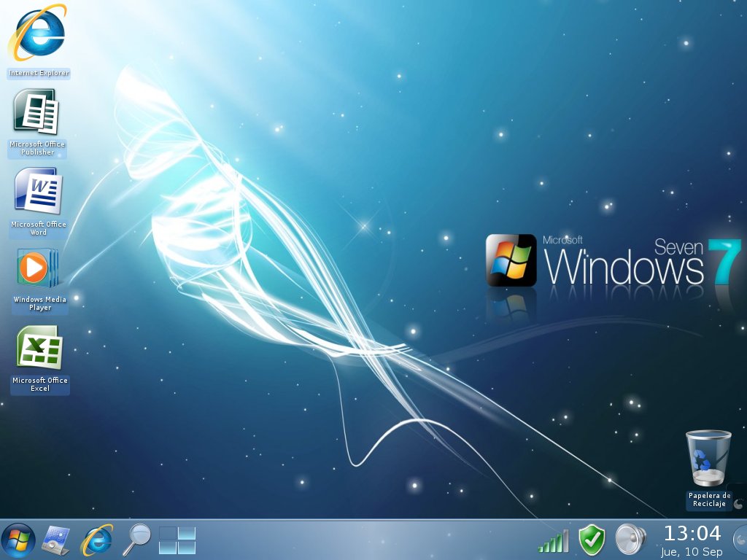Open the green security shield tray icon
The width and height of the screenshot is (747, 560).
click(x=592, y=540)
